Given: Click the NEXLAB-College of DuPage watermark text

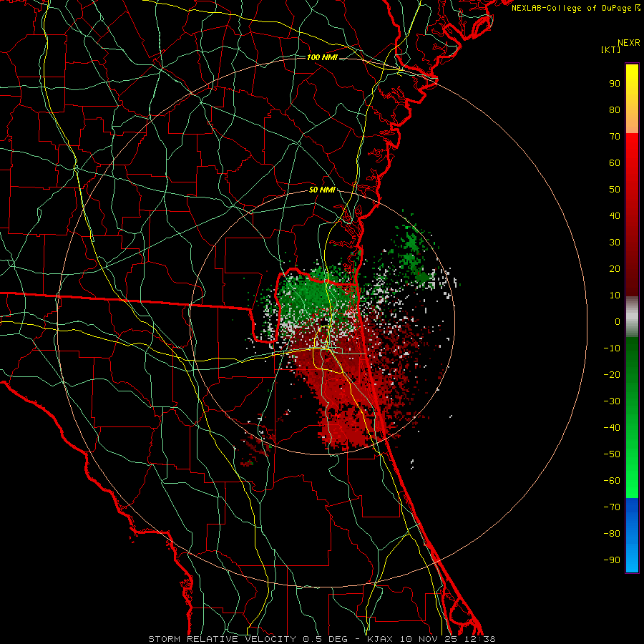Looking at the screenshot, I should click(575, 8).
